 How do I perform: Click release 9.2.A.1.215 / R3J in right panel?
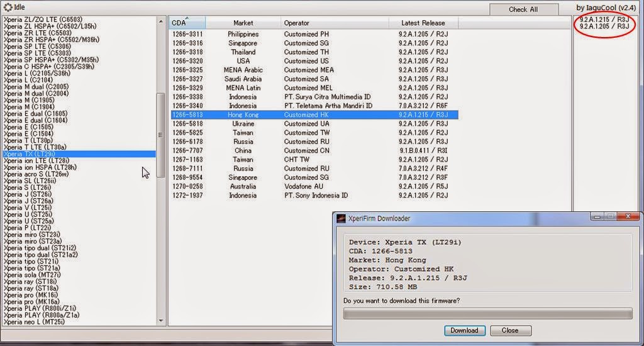[x=604, y=20]
